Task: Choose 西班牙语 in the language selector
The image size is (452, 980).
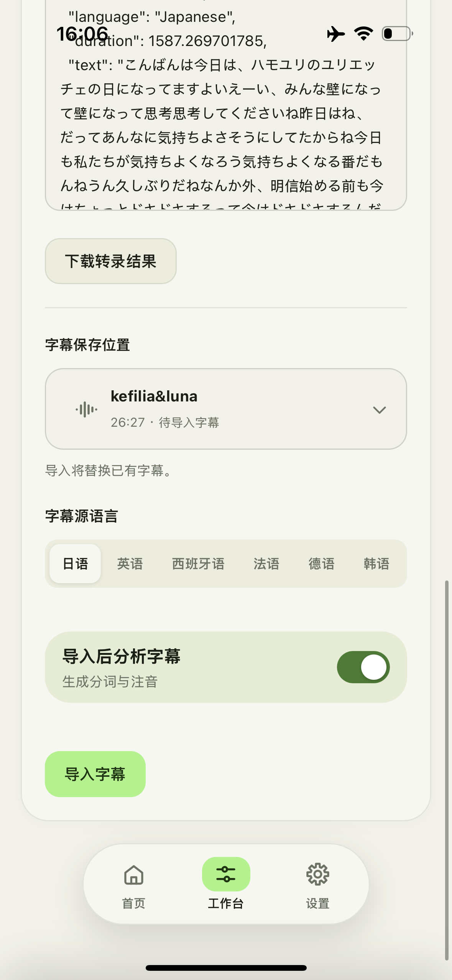Action: 198,564
